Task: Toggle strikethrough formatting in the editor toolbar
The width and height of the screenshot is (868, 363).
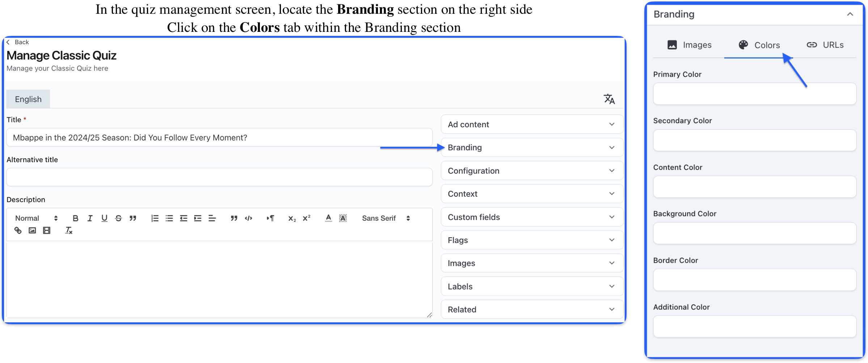Action: 118,218
